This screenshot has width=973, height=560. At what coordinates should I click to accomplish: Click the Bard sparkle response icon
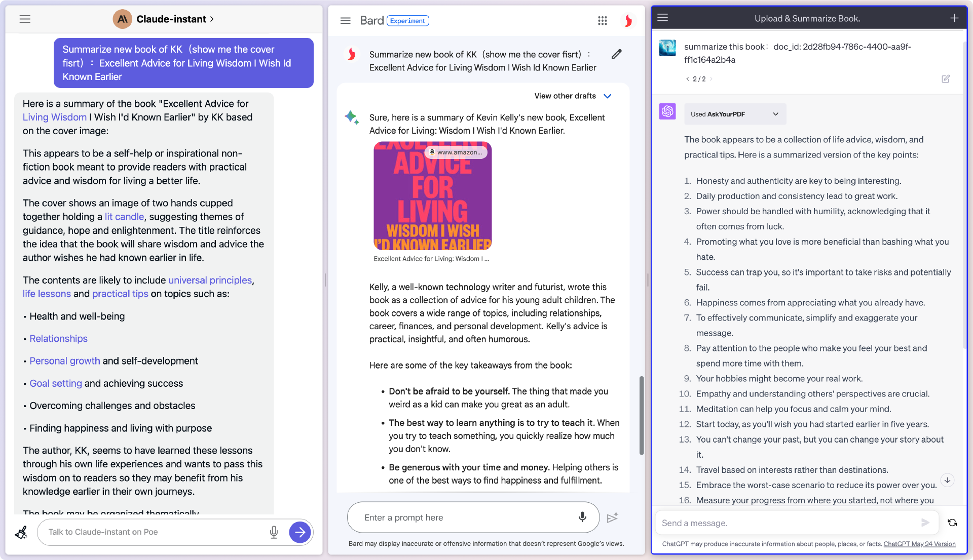(x=352, y=117)
